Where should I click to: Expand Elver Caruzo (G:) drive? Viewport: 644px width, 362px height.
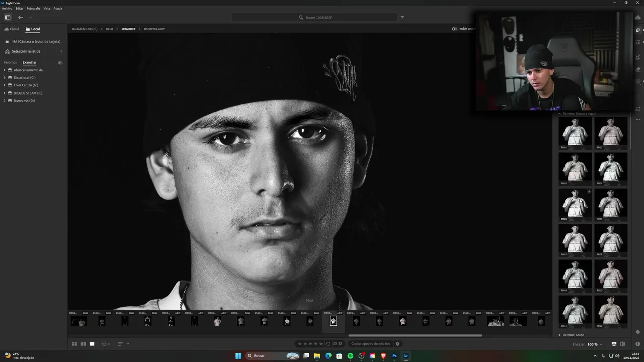click(4, 85)
